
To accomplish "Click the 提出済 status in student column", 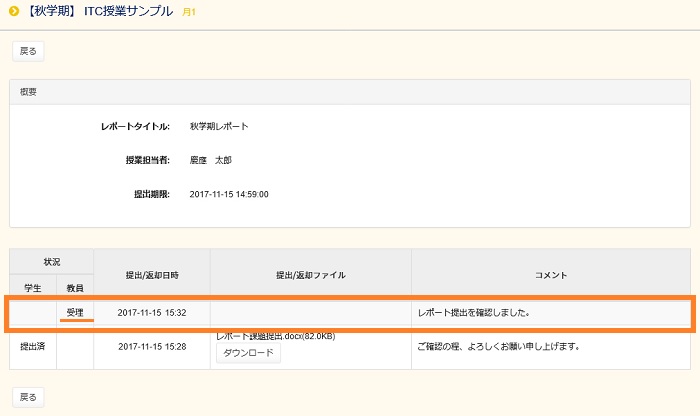I will (x=32, y=347).
